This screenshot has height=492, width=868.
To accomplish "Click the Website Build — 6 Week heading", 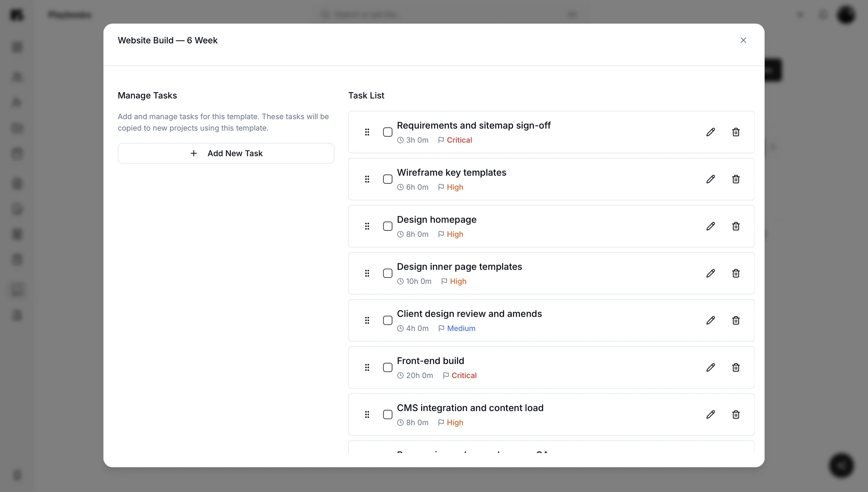I will coord(167,40).
